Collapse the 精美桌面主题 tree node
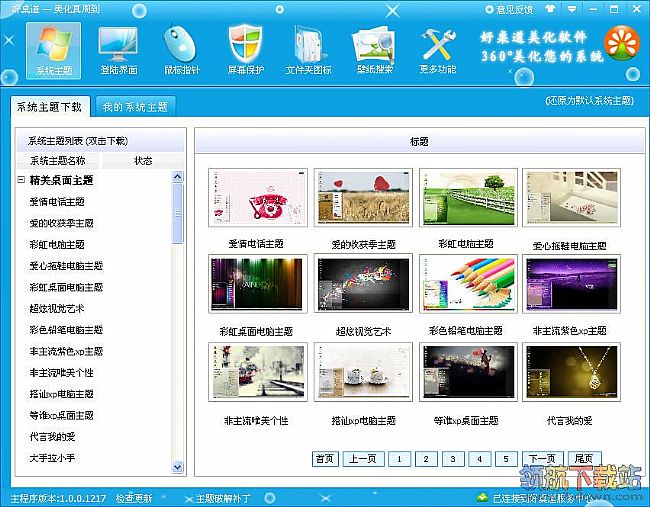Viewport: 650px width, 507px height. tap(21, 180)
